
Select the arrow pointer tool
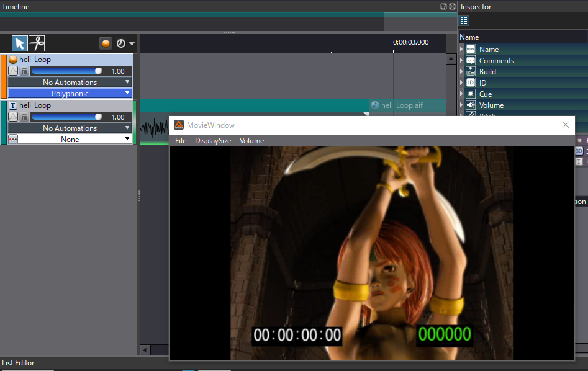click(19, 43)
